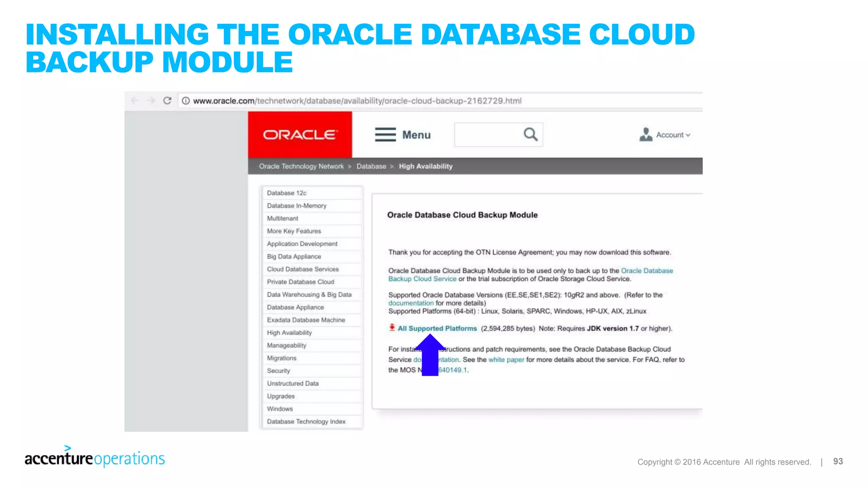The image size is (868, 488).
Task: Open Unstructured Data sidebar item
Action: click(312, 384)
